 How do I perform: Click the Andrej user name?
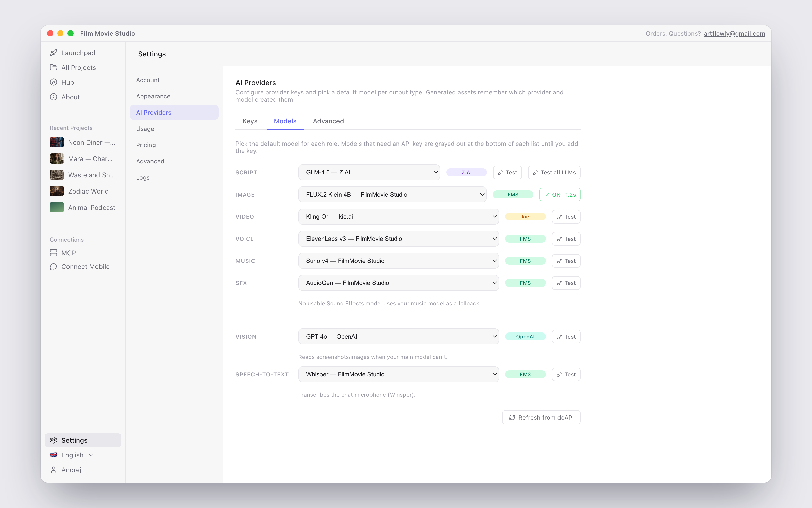coord(71,470)
